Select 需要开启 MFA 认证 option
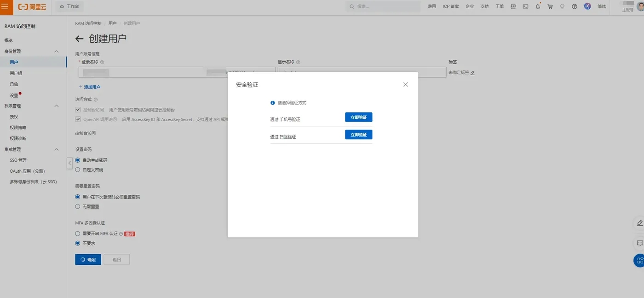 [77, 234]
